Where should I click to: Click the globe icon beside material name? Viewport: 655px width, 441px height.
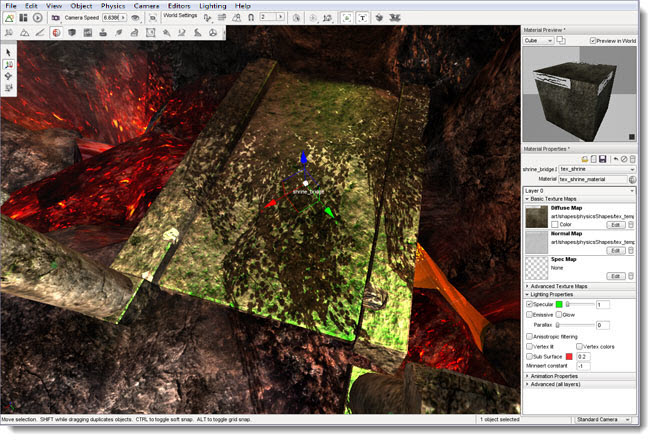tap(632, 179)
